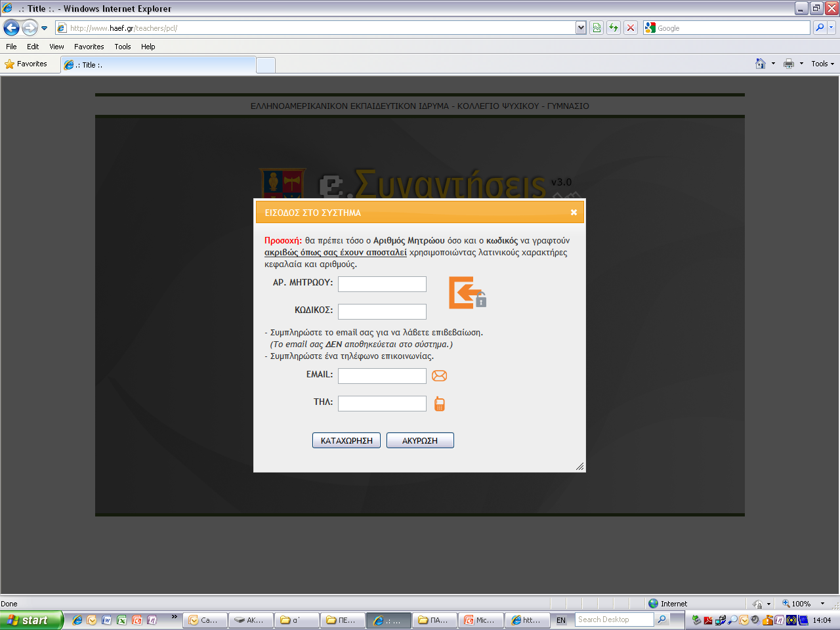Click the magnifier Search button in toolbar
This screenshot has width=840, height=630.
pyautogui.click(x=820, y=28)
